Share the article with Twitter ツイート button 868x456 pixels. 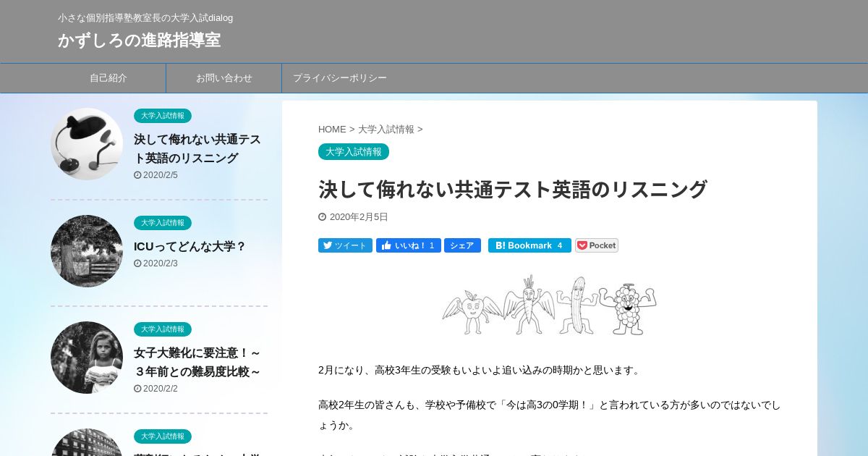345,245
